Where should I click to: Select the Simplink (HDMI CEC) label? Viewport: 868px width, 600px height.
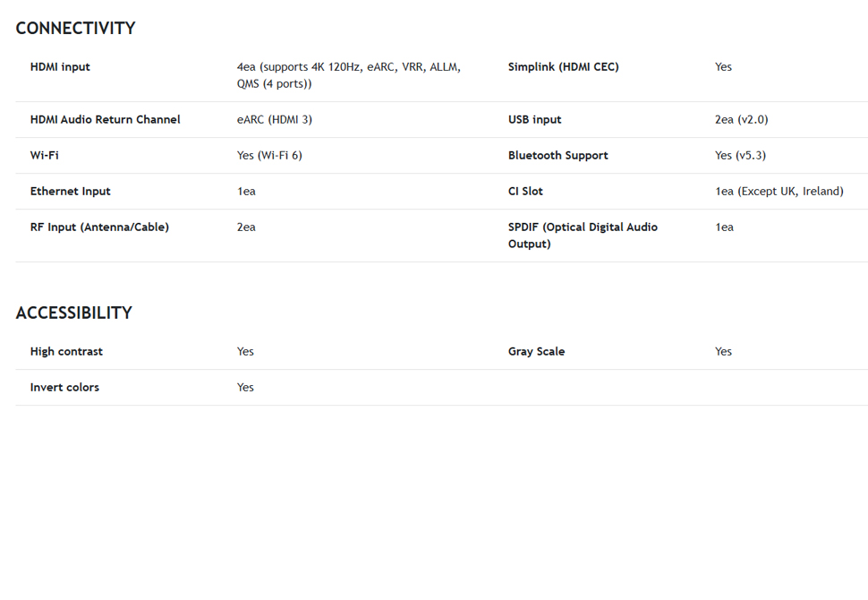click(x=564, y=67)
